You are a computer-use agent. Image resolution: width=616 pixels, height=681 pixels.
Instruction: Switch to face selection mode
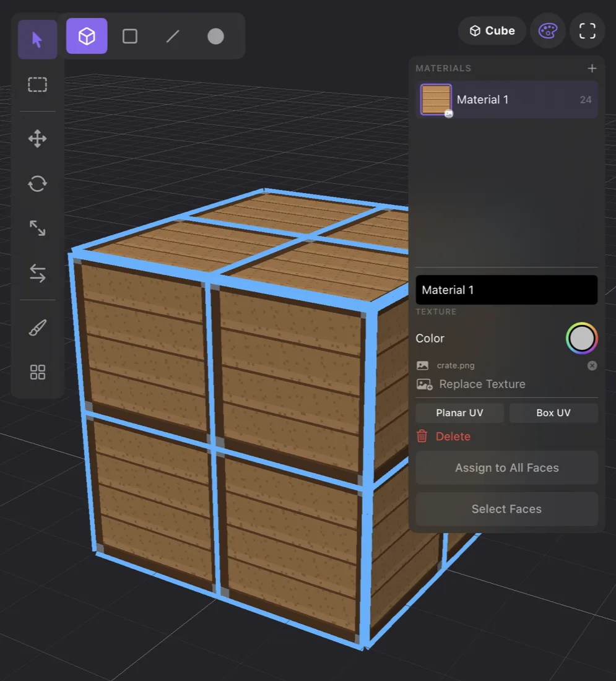click(x=130, y=36)
